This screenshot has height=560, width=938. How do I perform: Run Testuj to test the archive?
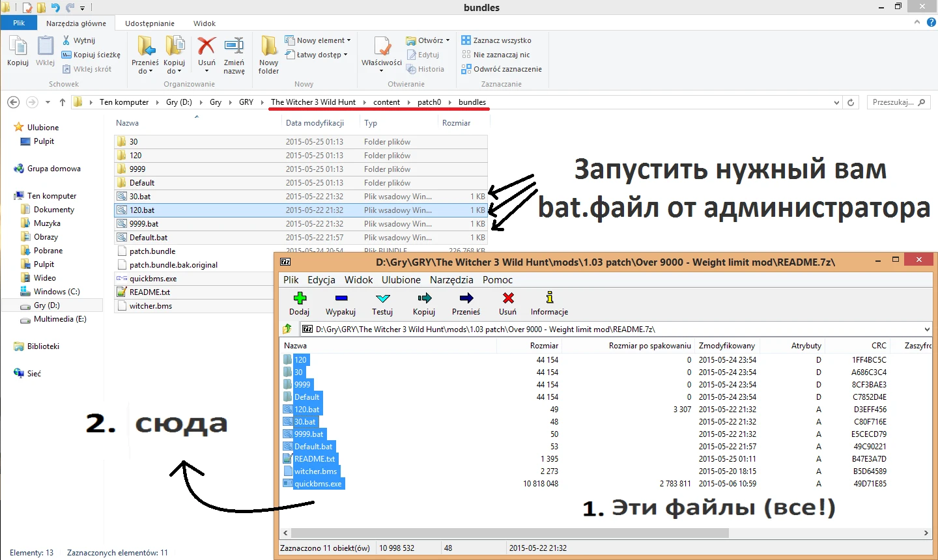pyautogui.click(x=382, y=304)
